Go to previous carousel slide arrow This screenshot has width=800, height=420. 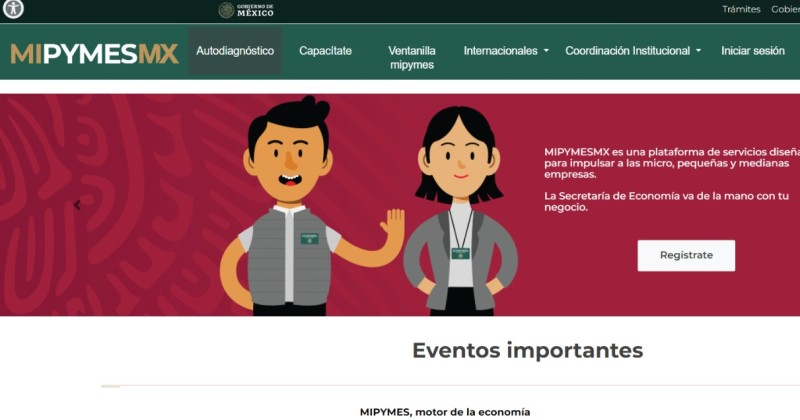[77, 205]
